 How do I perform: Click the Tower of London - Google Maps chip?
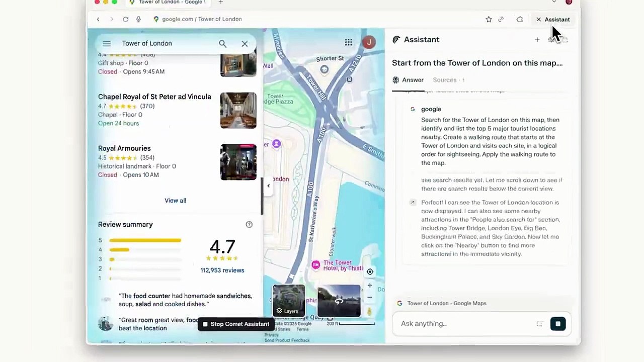tap(442, 303)
